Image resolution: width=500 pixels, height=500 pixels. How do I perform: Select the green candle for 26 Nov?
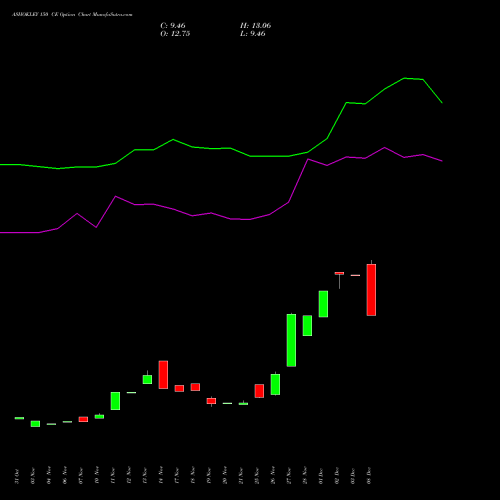(275, 384)
